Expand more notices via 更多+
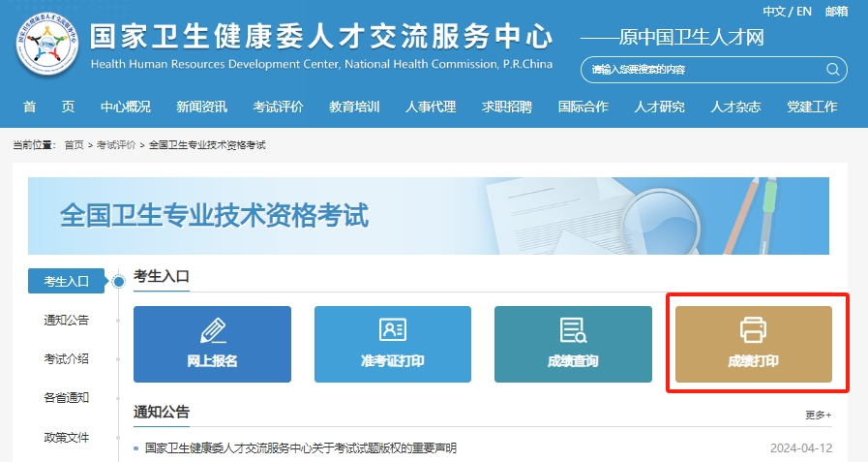Screen dimensions: 868x462 point(818,415)
